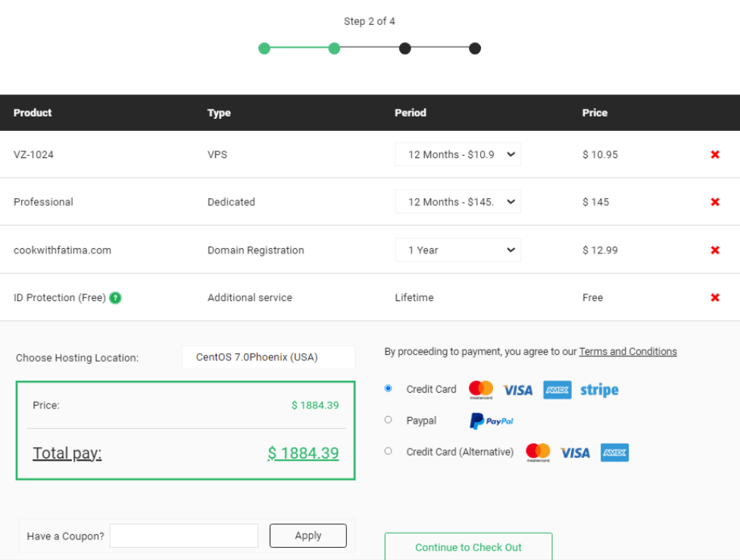Click the green question mark beside ID Protection
The height and width of the screenshot is (560, 740).
[x=114, y=297]
